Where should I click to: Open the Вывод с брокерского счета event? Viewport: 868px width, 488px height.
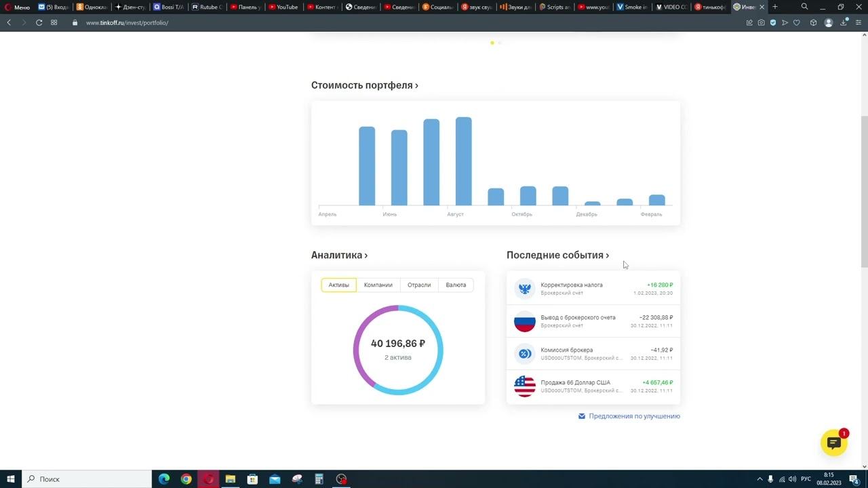pos(593,321)
